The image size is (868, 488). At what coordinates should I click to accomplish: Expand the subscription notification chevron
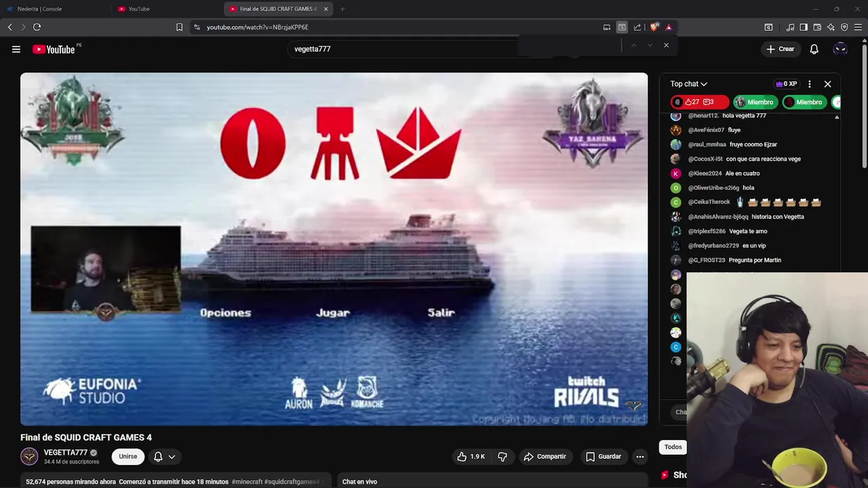(x=172, y=457)
